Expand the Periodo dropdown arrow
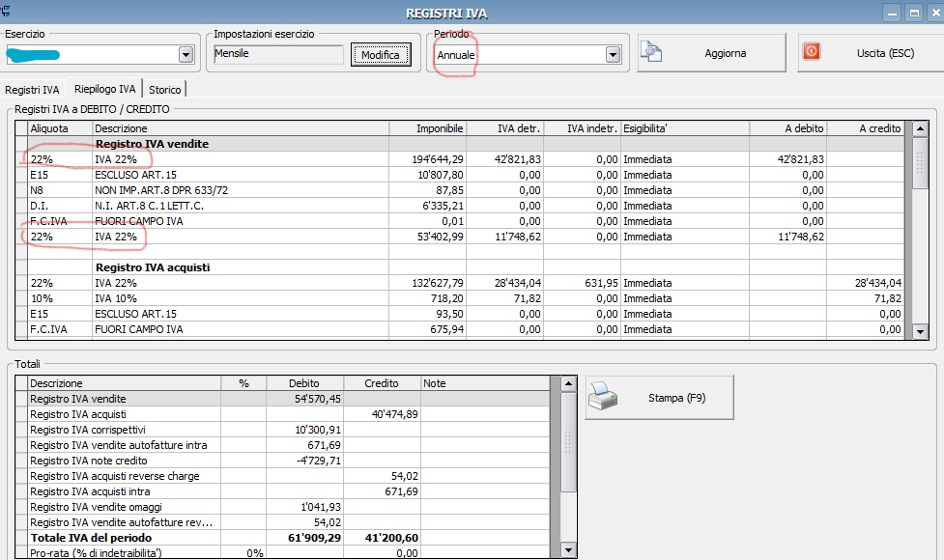Image resolution: width=944 pixels, height=560 pixels. coord(613,55)
